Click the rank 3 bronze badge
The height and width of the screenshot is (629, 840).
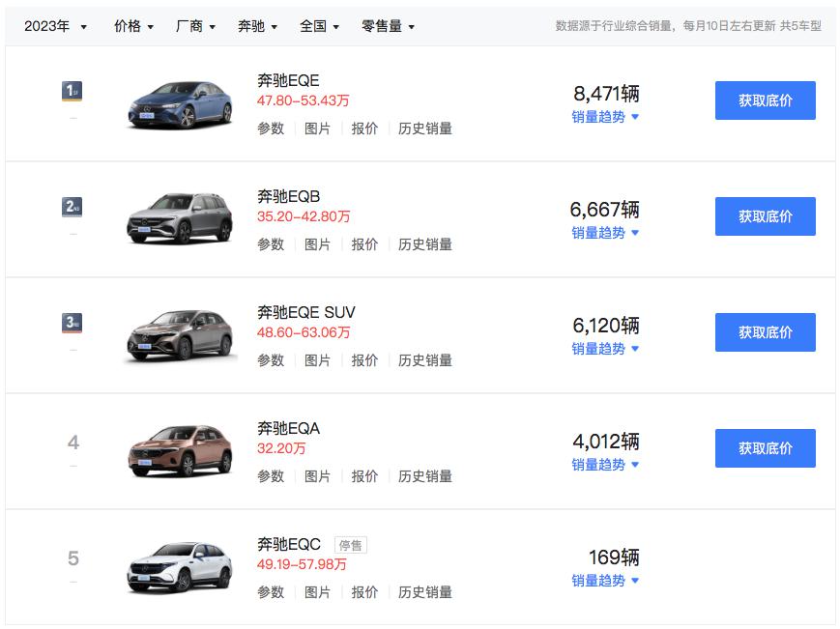[72, 323]
